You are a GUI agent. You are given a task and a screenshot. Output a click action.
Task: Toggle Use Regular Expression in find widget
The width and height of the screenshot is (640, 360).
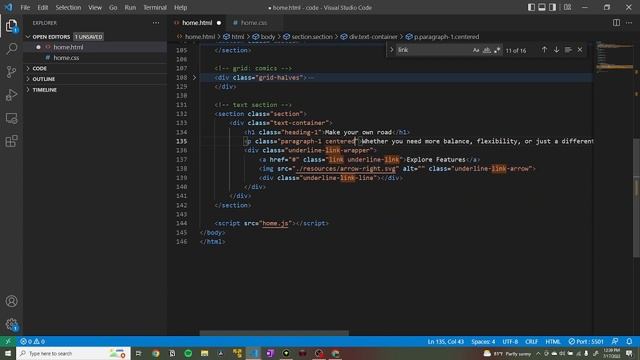pyautogui.click(x=497, y=50)
